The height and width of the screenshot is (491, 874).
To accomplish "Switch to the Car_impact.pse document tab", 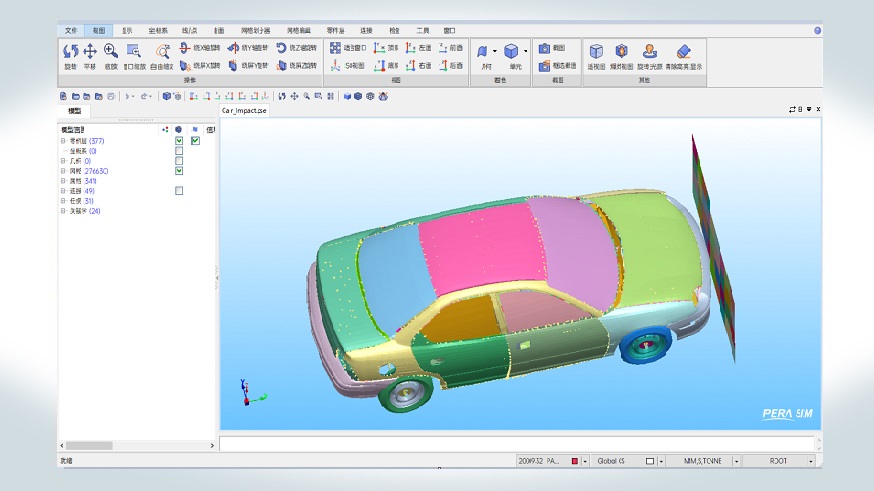I will pos(245,110).
